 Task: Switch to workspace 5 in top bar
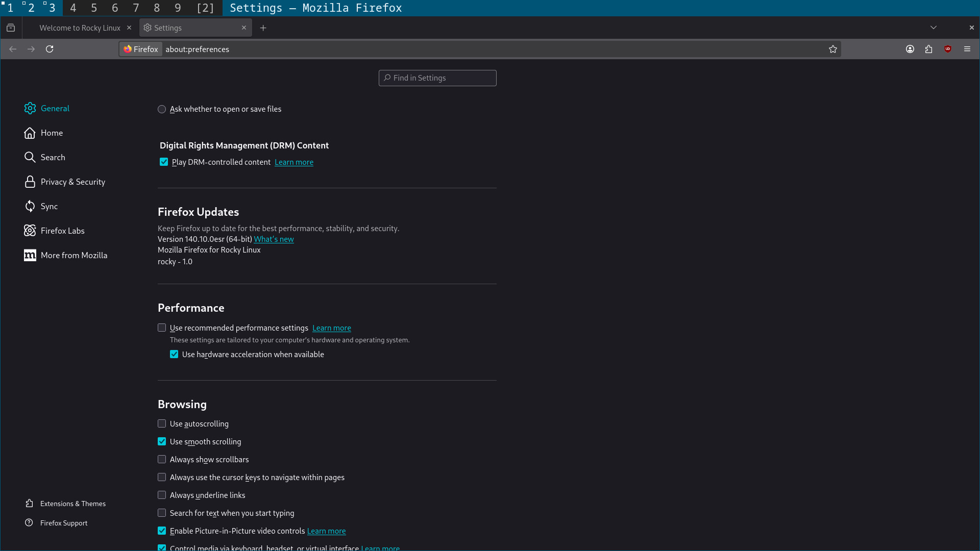pos(94,8)
